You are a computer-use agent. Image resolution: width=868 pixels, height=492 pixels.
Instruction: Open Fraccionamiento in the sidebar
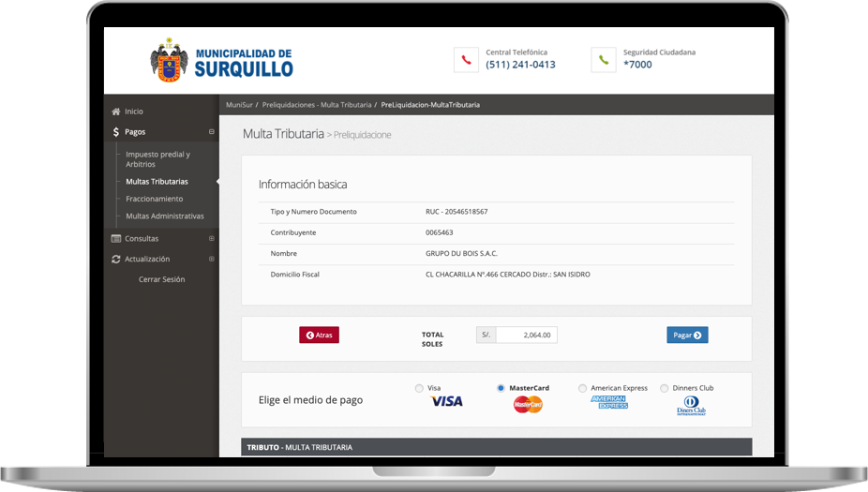[154, 199]
